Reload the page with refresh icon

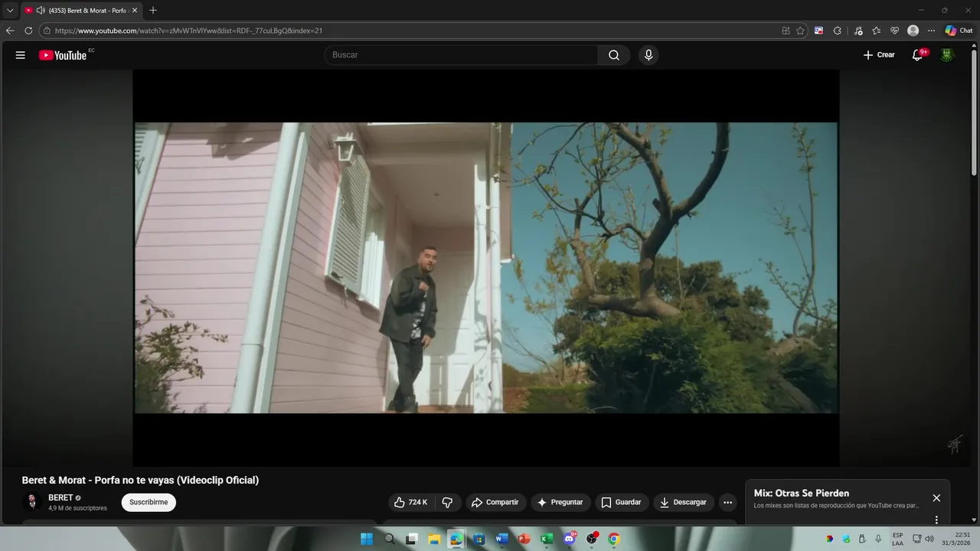click(x=28, y=31)
